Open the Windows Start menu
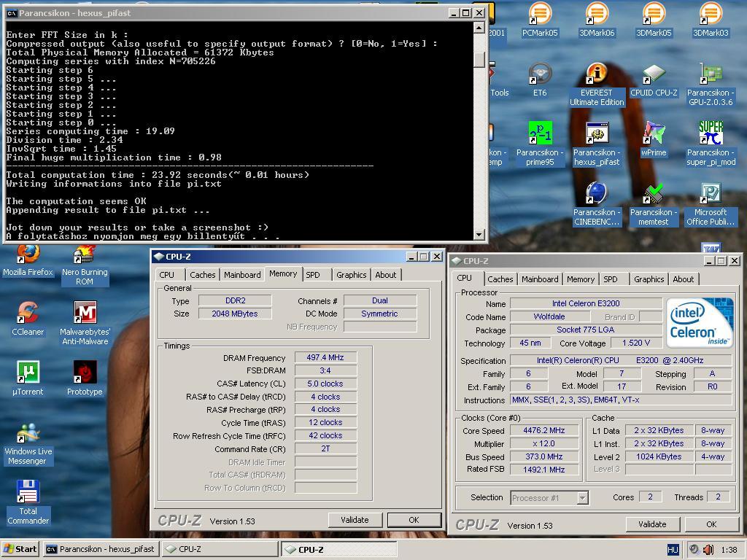Screen dimensions: 747x560 [20, 549]
